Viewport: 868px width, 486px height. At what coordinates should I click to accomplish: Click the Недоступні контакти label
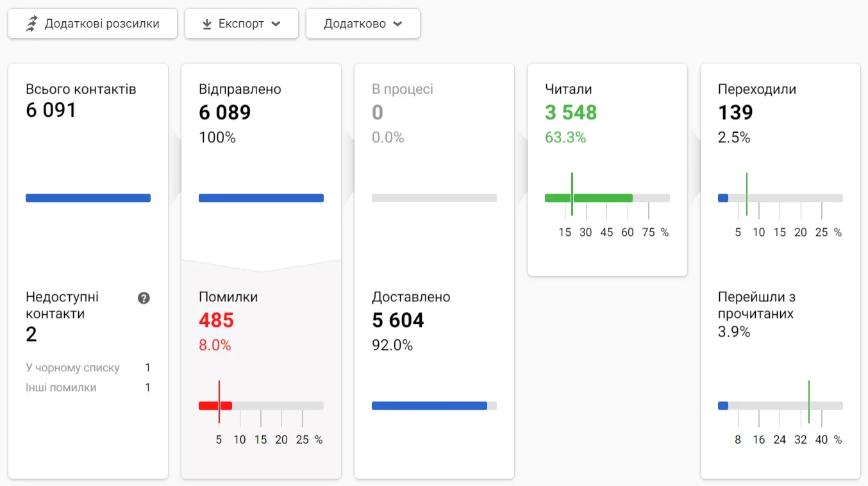click(62, 305)
